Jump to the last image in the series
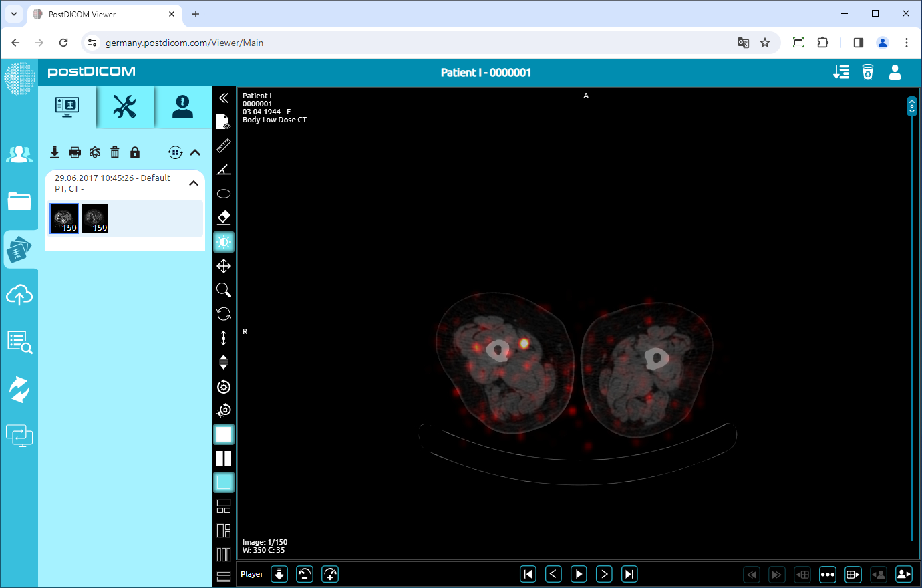Viewport: 922px width, 588px height. pyautogui.click(x=629, y=573)
